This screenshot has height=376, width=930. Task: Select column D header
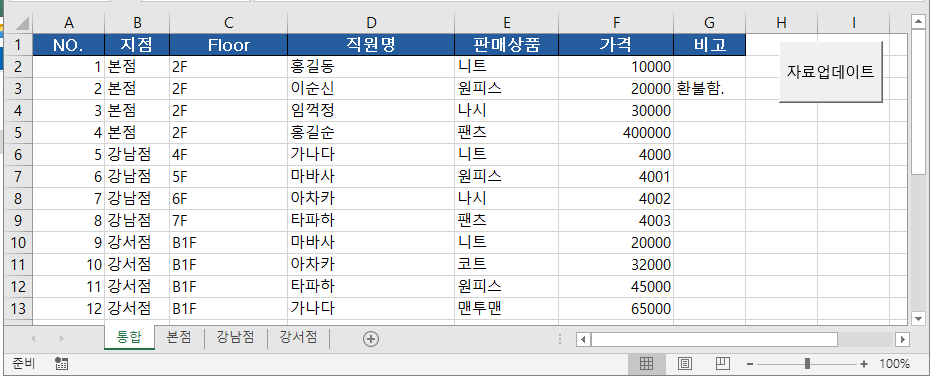371,23
